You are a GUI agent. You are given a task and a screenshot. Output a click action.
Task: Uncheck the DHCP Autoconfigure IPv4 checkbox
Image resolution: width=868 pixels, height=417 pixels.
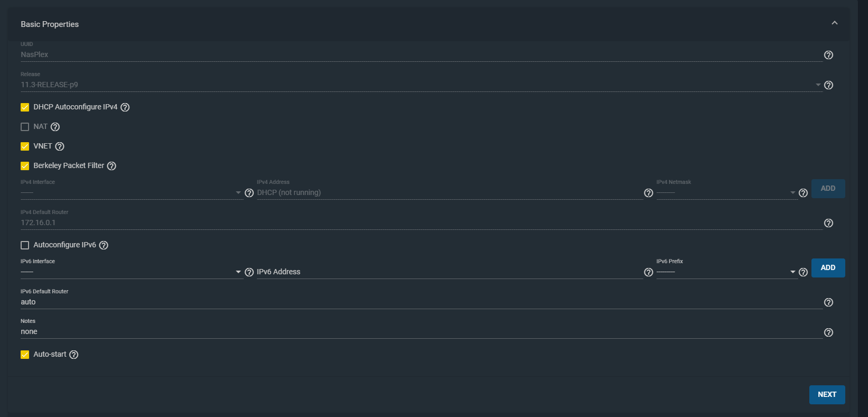25,107
